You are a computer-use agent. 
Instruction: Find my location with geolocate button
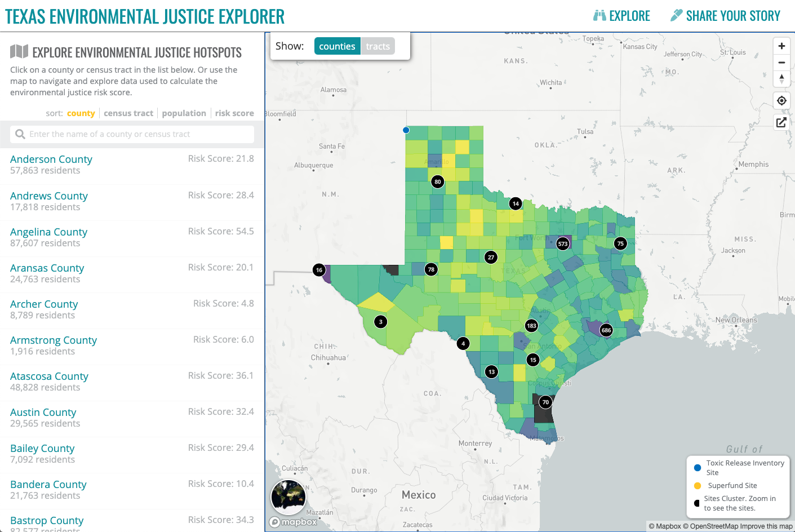coord(781,101)
